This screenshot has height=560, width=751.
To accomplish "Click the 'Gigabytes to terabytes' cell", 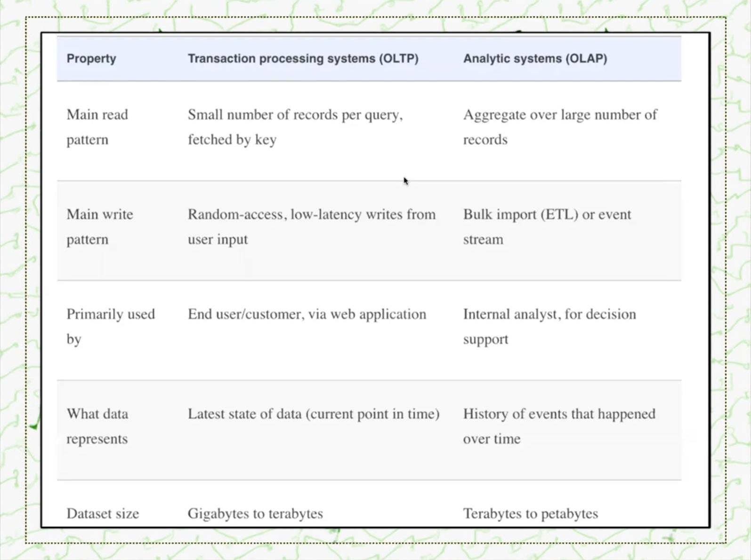I will coord(255,514).
